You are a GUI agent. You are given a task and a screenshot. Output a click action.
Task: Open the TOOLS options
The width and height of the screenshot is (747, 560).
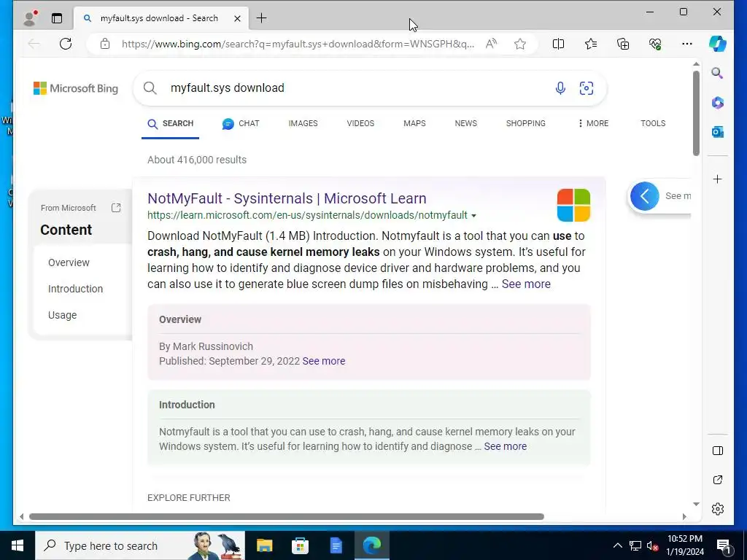click(653, 123)
